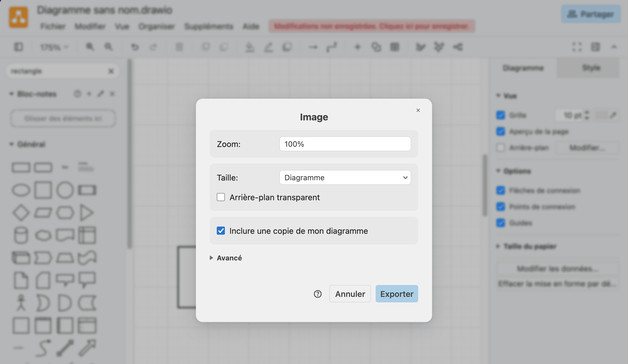628x364 pixels.
Task: Toggle Flèches de connexion checkbox
Action: click(501, 190)
